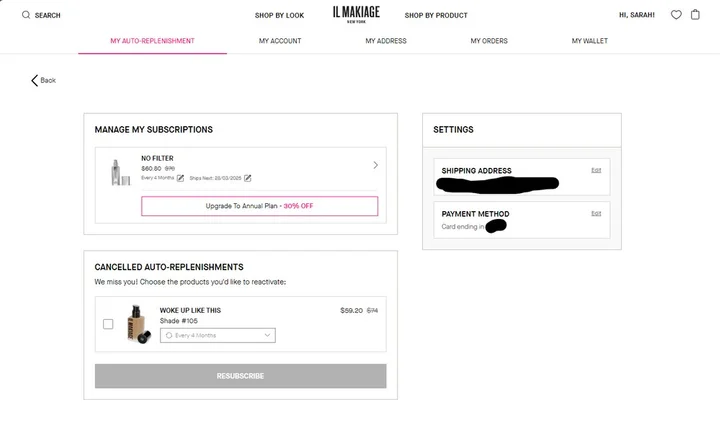This screenshot has width=720, height=441.
Task: Switch to the My Orders tab
Action: [489, 41]
